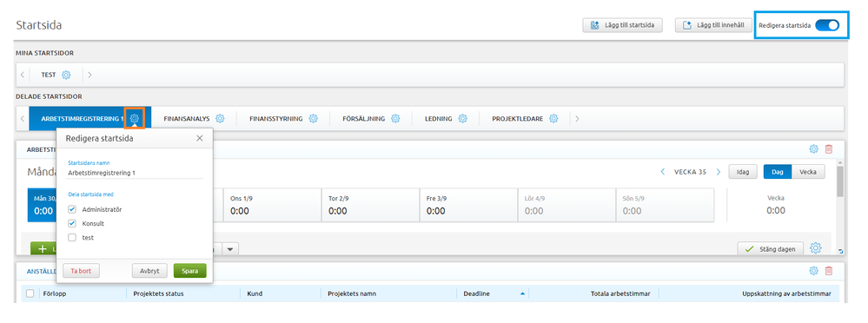Select day Tor 2/9

370,205
